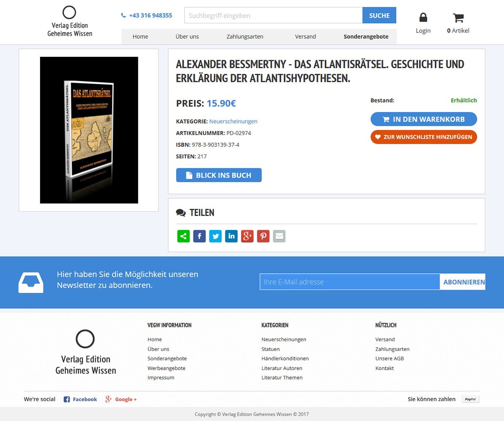Viewport: 504px width, 421px height.
Task: Open Über uns in top navigation
Action: [x=187, y=37]
